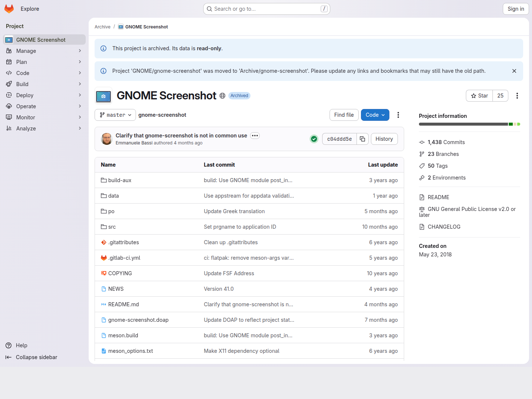Open the README link in project information
Viewport: 532px width, 399px height.
439,197
